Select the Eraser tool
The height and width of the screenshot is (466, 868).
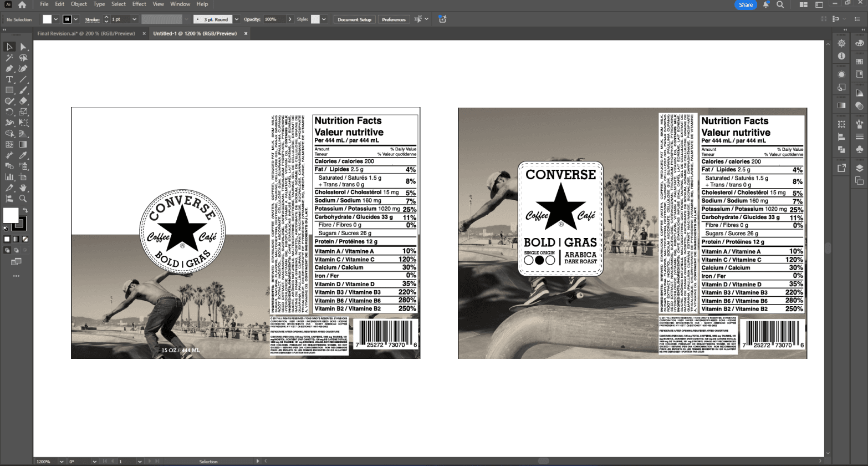(23, 101)
